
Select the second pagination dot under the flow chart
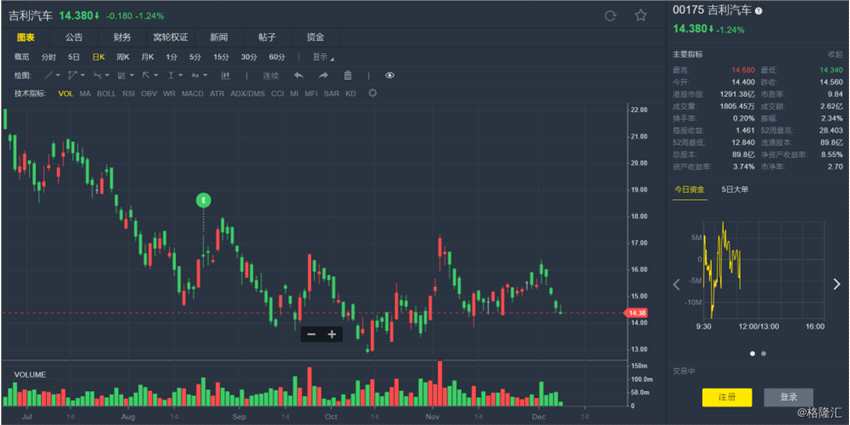(764, 353)
